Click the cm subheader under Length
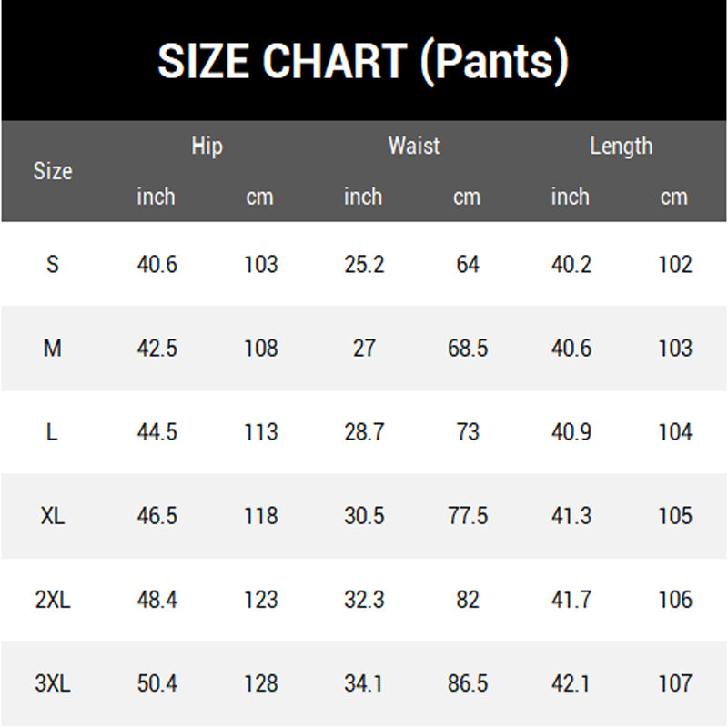Viewport: 728px width, 728px height. tap(674, 197)
